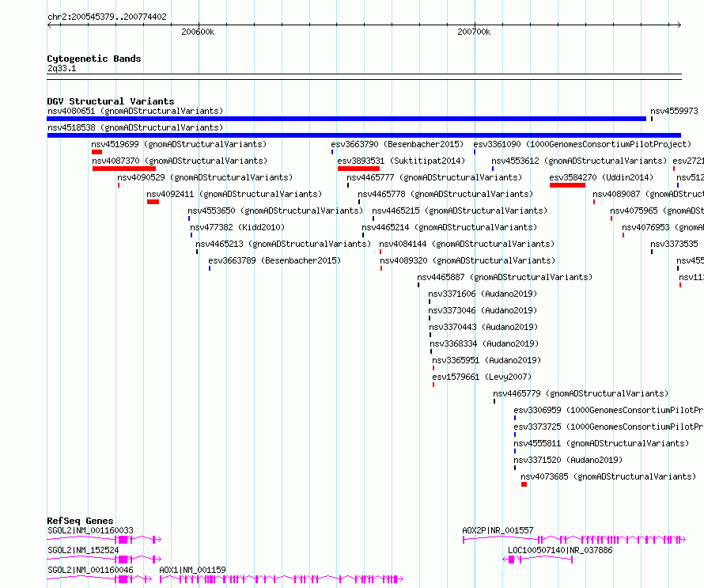Click nsv4465214 (gnomADStructuralVariants) label
This screenshot has height=588, width=704.
point(449,227)
